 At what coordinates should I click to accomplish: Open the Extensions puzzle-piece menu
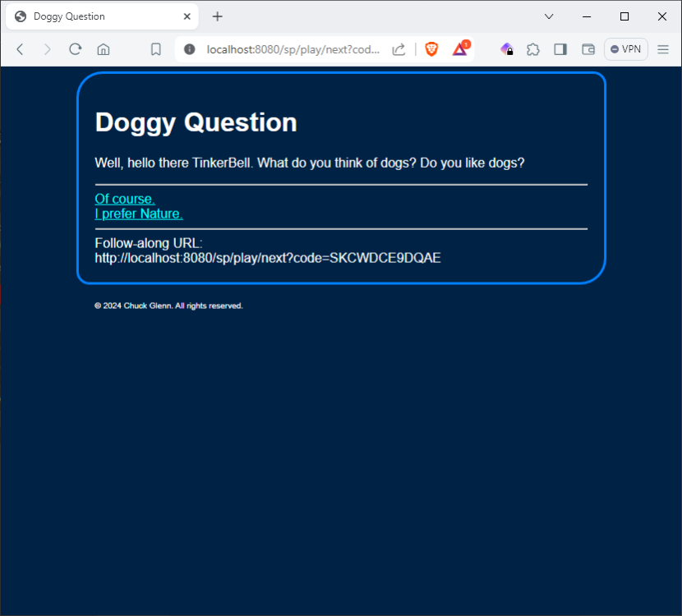pos(533,49)
